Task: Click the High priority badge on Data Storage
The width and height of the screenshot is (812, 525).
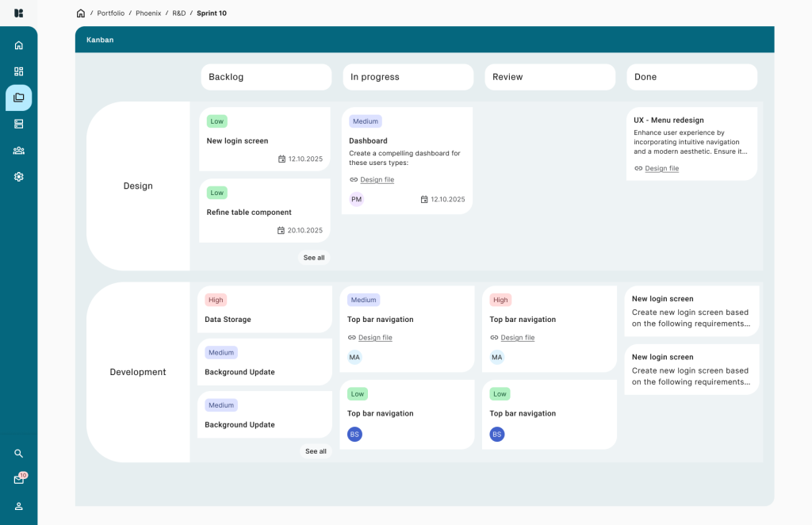Action: point(216,300)
